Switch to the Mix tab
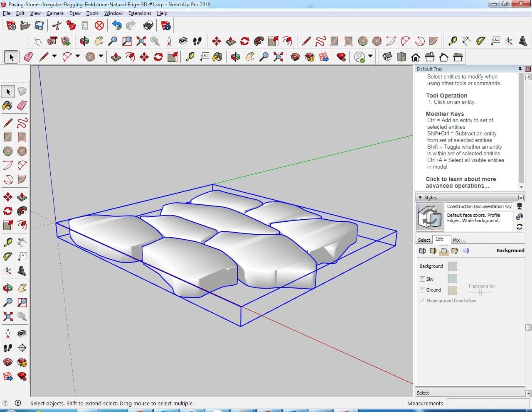 [456, 240]
